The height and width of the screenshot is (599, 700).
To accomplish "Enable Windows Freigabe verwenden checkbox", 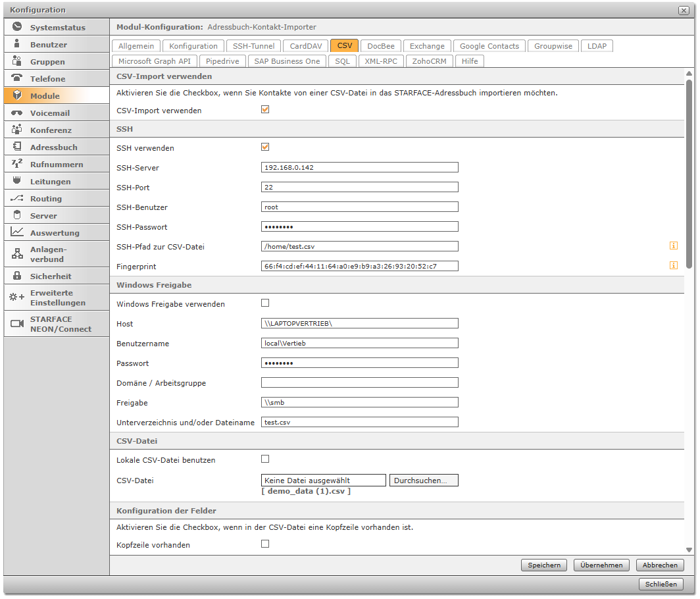I will (x=265, y=303).
